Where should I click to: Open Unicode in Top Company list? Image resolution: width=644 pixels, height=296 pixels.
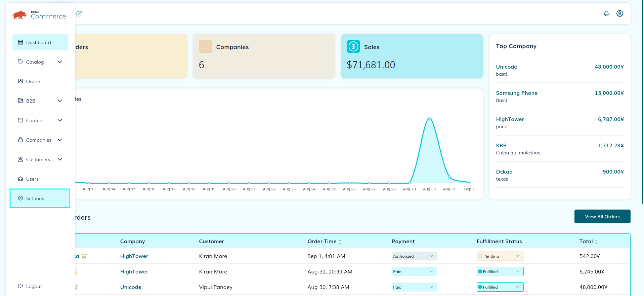click(506, 67)
